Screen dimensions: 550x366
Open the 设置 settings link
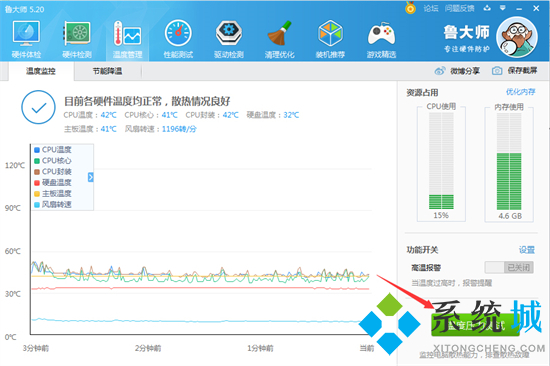click(527, 250)
